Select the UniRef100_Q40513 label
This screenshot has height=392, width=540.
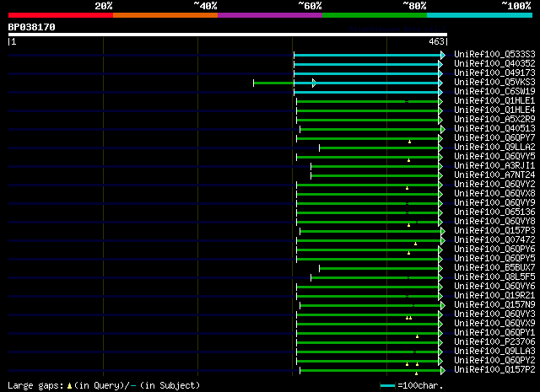tap(494, 129)
